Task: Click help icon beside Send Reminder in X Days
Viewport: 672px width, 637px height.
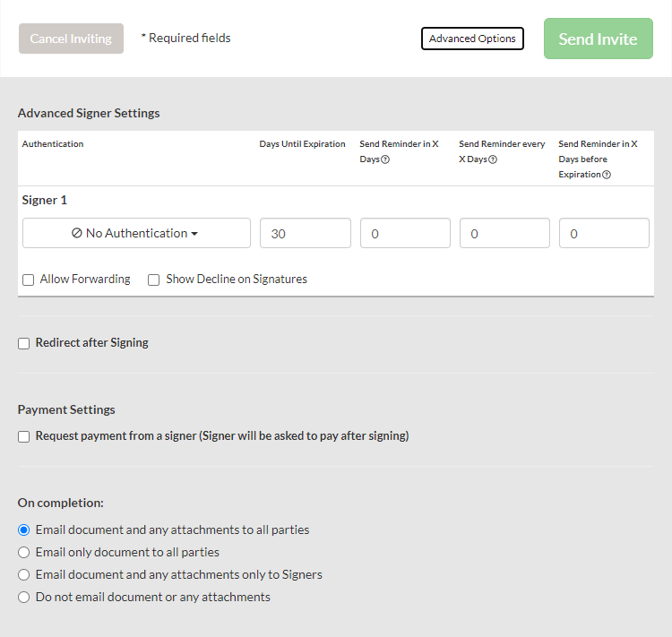Action: tap(385, 159)
